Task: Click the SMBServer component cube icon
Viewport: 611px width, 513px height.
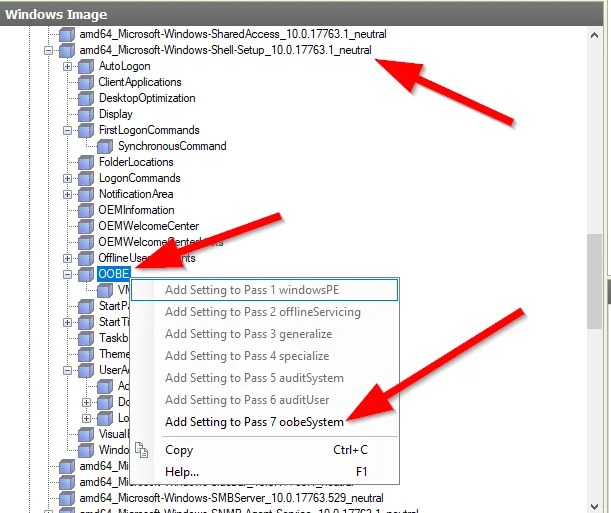Action: 67,498
